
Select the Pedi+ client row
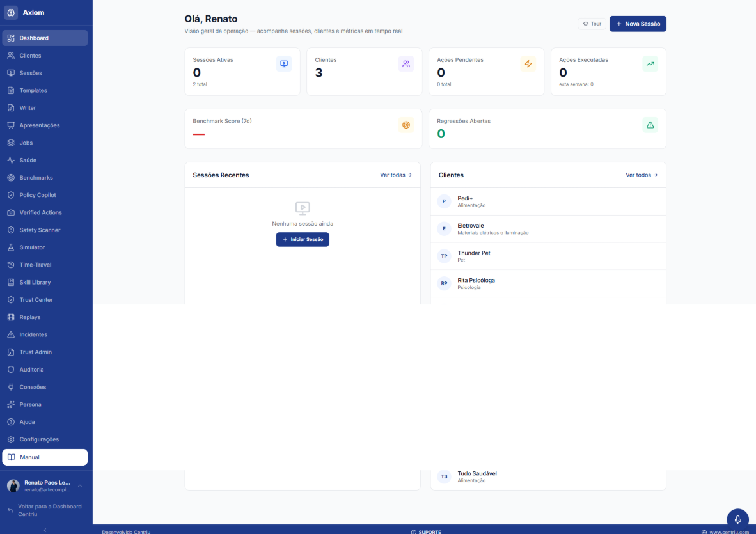[x=548, y=201]
